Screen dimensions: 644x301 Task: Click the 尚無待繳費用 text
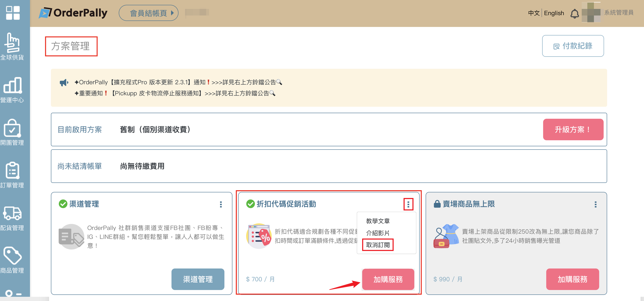tap(142, 166)
